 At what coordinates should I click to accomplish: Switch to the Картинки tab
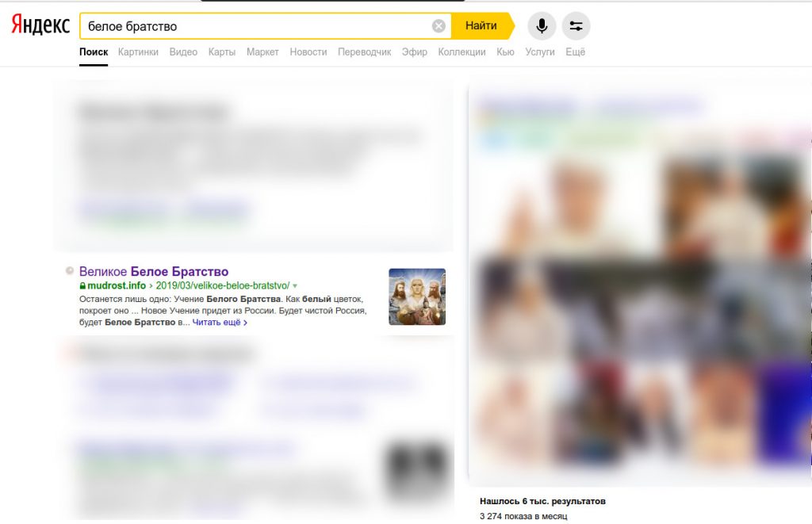tap(138, 52)
